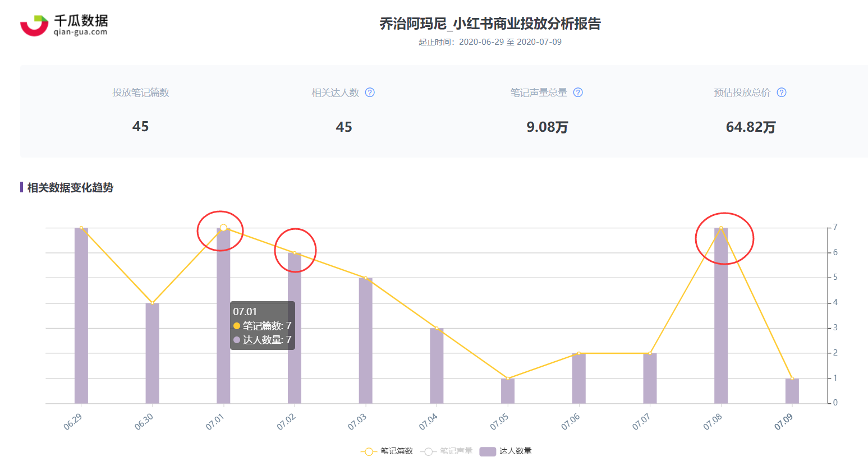Image resolution: width=868 pixels, height=466 pixels.
Task: Click the 07.04 purple bar
Action: click(x=437, y=366)
